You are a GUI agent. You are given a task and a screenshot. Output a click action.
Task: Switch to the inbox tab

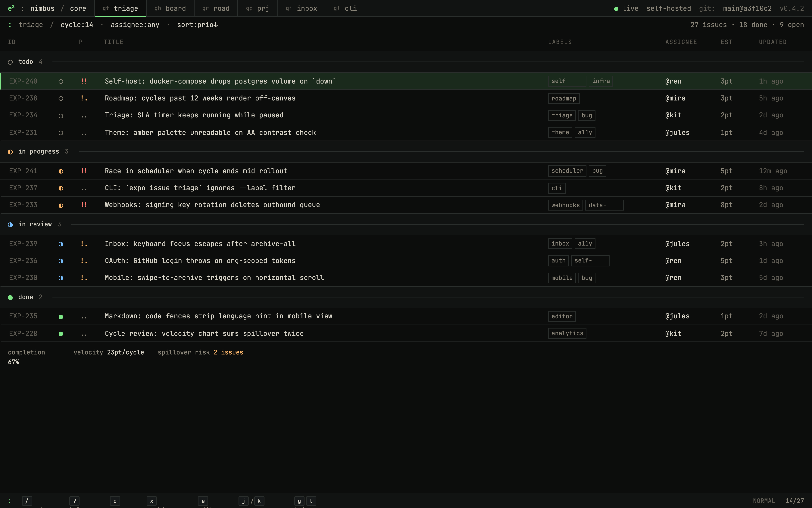(x=301, y=8)
